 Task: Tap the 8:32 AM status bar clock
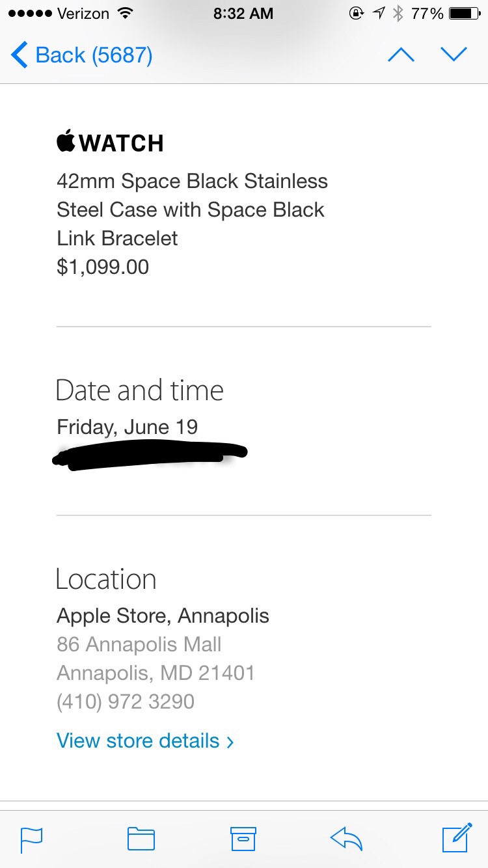coord(243,14)
